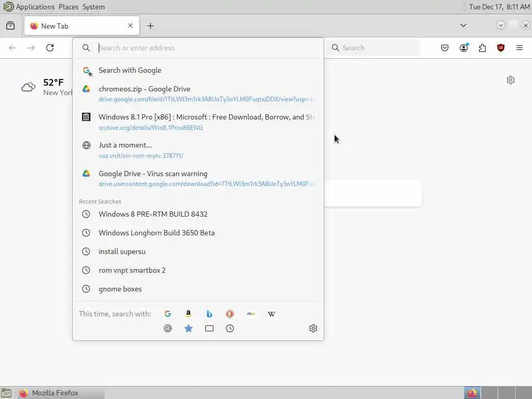Open a new tab with the plus icon

150,26
